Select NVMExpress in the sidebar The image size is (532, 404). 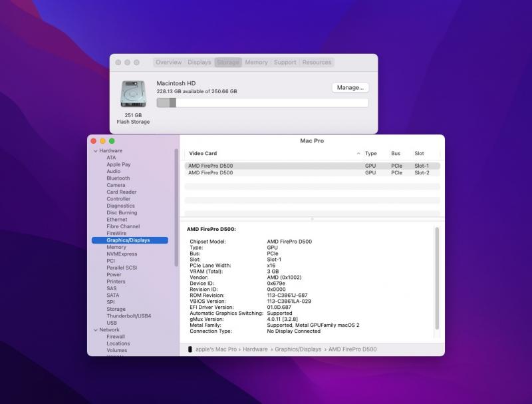click(122, 254)
